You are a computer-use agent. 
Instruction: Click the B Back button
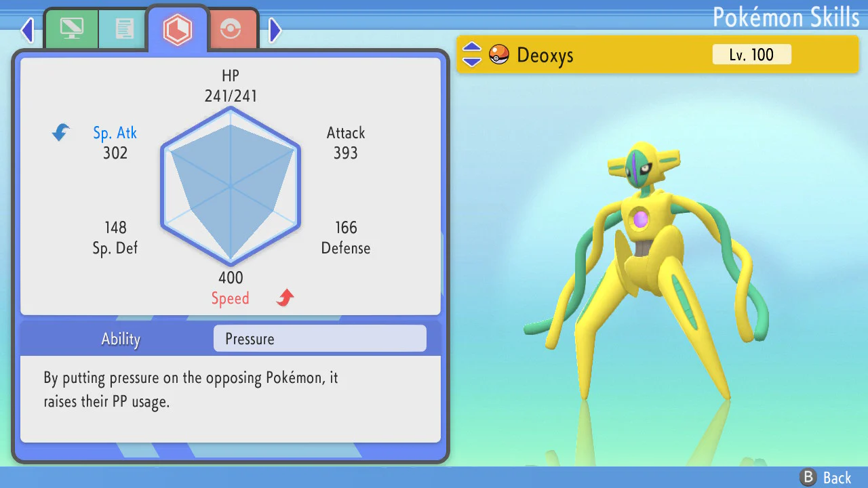[825, 478]
